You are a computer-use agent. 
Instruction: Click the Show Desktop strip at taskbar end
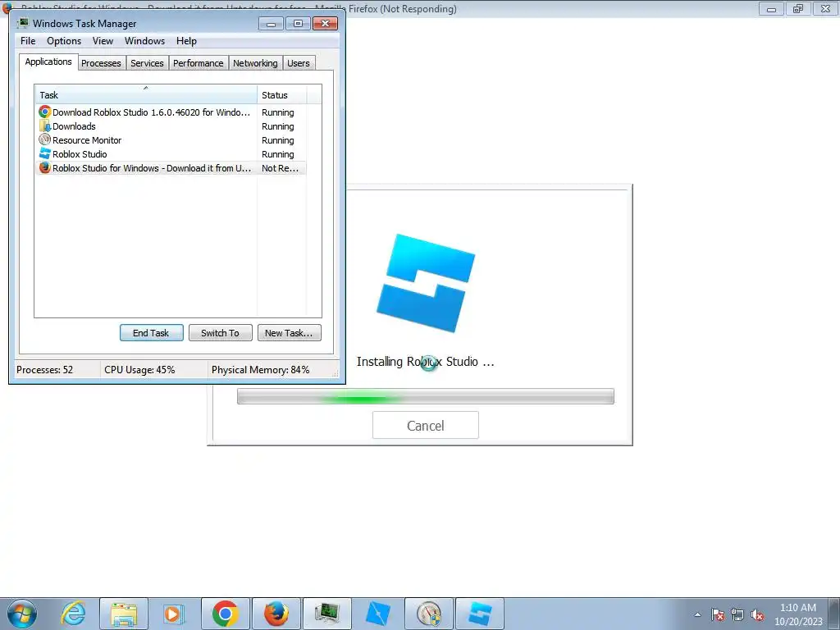[834, 614]
